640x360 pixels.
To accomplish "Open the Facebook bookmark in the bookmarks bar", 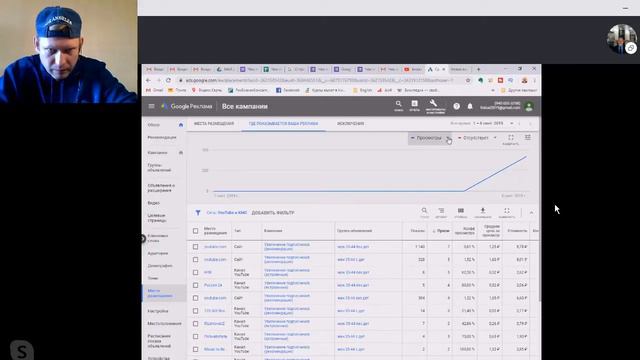I will pyautogui.click(x=288, y=90).
